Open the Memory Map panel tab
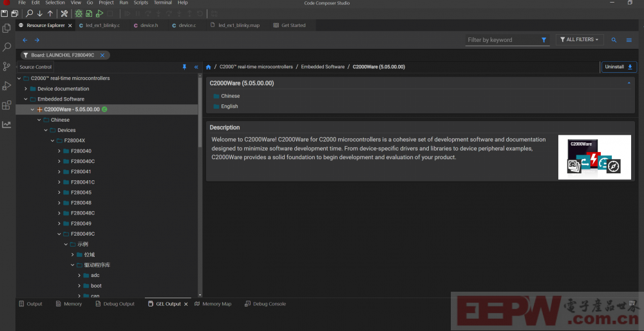Image resolution: width=644 pixels, height=331 pixels. [x=213, y=304]
